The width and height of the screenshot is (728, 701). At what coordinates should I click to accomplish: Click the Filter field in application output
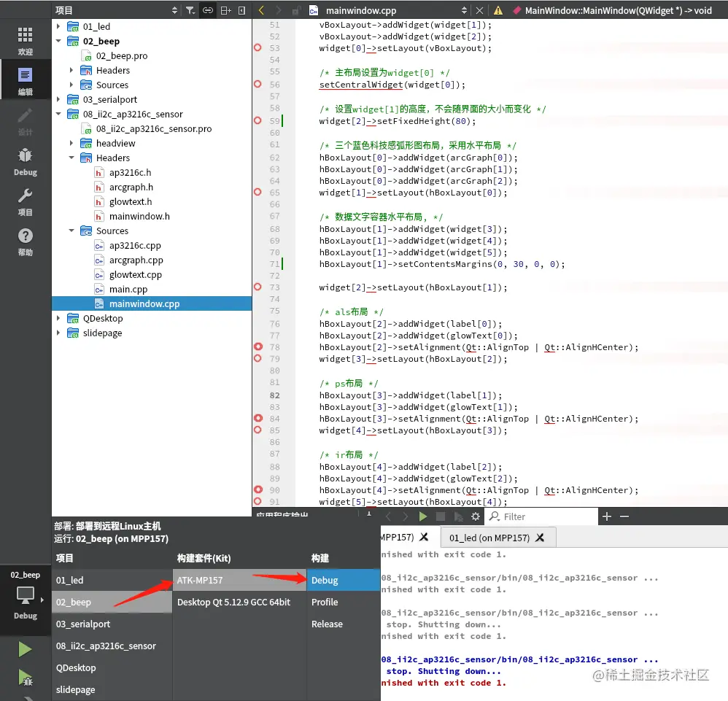(542, 516)
